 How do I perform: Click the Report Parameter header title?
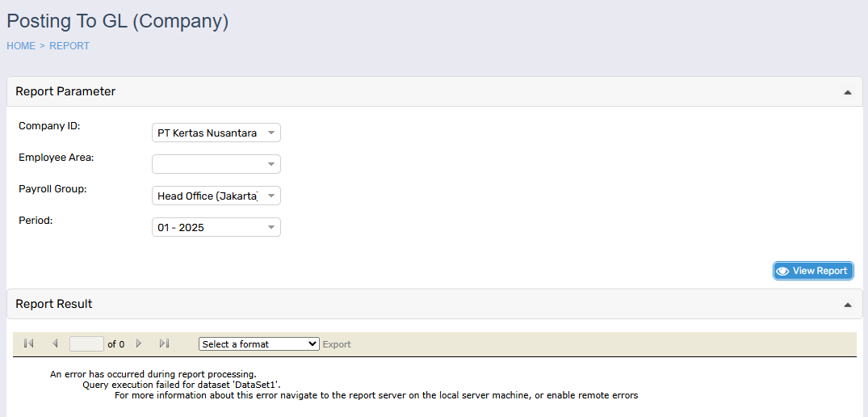pyautogui.click(x=65, y=91)
